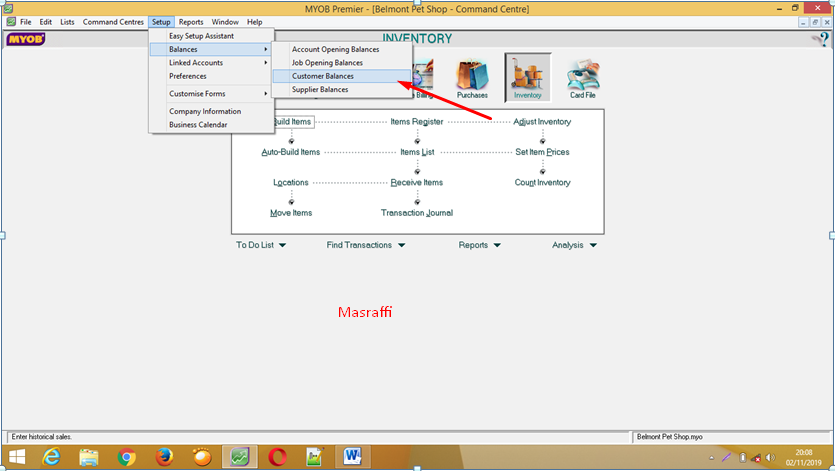Expand the Find Transactions dropdown
Image resolution: width=835 pixels, height=471 pixels.
[x=366, y=245]
